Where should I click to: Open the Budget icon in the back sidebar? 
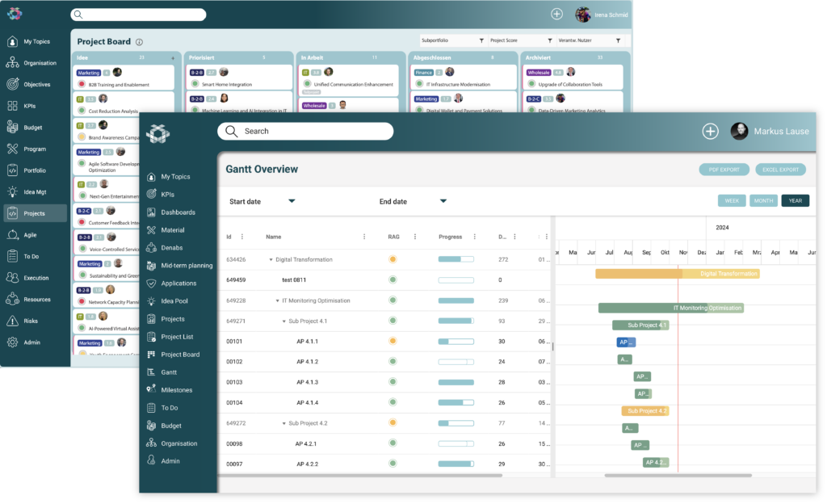pos(12,127)
